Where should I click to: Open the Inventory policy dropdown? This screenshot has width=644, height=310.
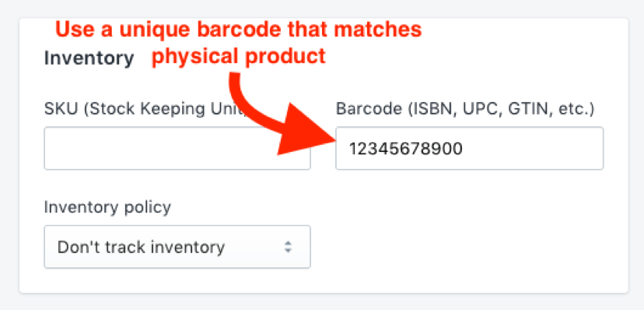click(177, 247)
